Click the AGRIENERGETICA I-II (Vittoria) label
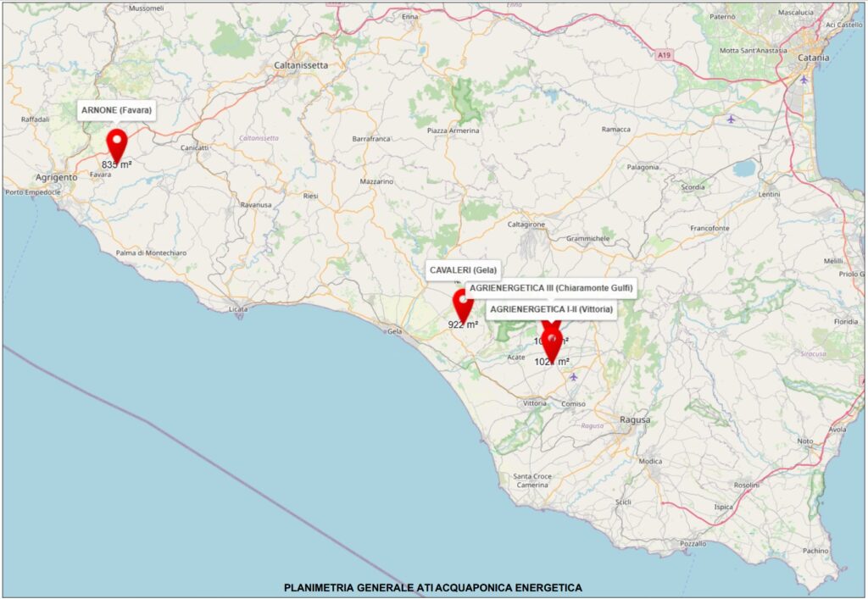Screen dimensions: 868x599 tap(552, 309)
